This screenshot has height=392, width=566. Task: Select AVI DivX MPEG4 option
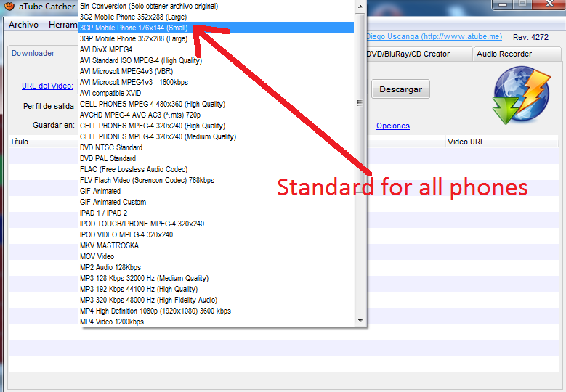tap(216, 49)
